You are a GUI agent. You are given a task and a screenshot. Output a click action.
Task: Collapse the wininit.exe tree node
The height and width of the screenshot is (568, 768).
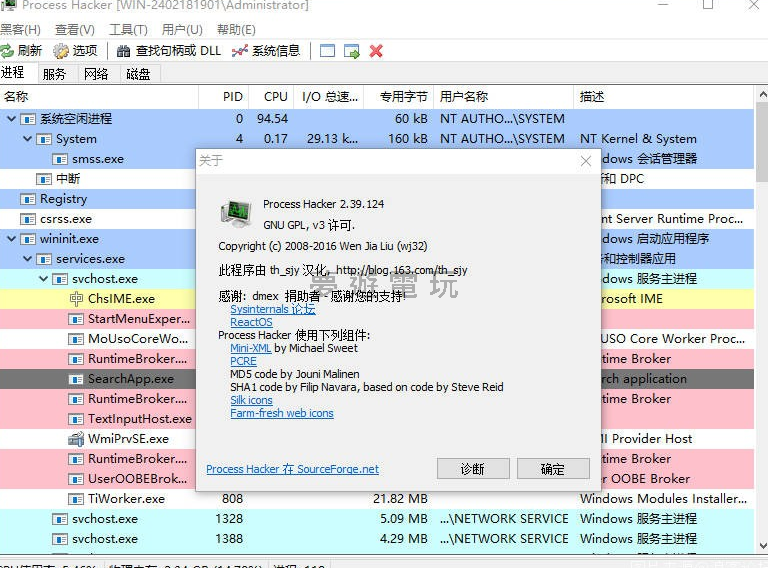[x=12, y=239]
